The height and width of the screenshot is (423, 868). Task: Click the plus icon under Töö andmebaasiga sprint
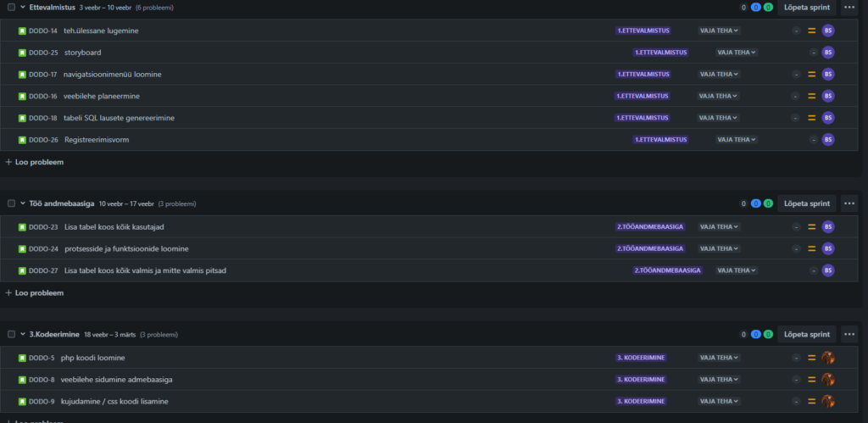(8, 292)
